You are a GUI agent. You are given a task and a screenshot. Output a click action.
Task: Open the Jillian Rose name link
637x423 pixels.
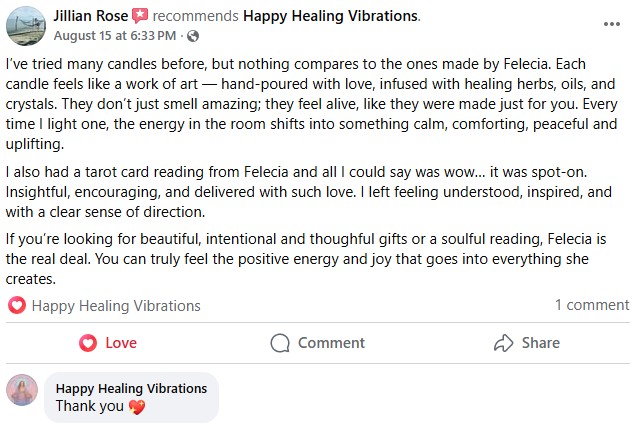93,16
